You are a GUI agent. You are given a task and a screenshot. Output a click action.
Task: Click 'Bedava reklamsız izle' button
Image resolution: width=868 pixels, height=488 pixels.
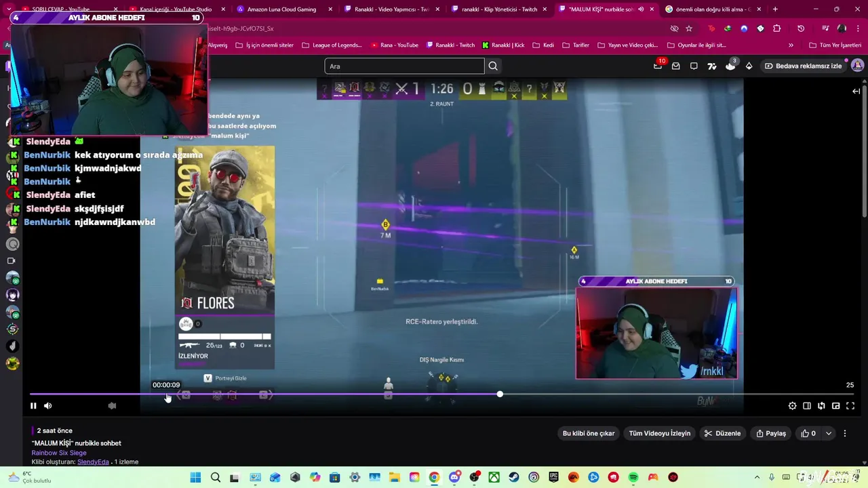804,66
